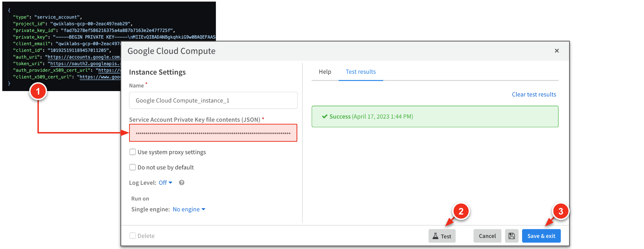Click the Test button with flask icon
Viewport: 644px width, 249px height.
[x=442, y=236]
